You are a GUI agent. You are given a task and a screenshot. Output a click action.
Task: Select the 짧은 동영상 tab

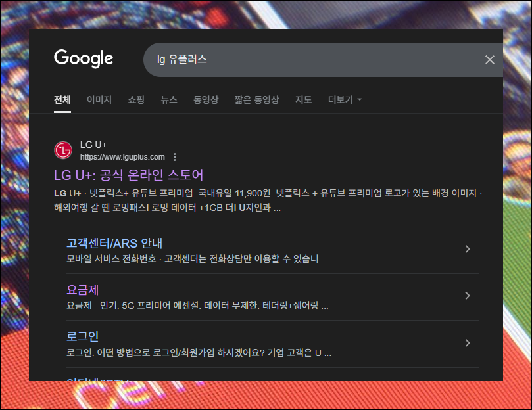coord(257,100)
